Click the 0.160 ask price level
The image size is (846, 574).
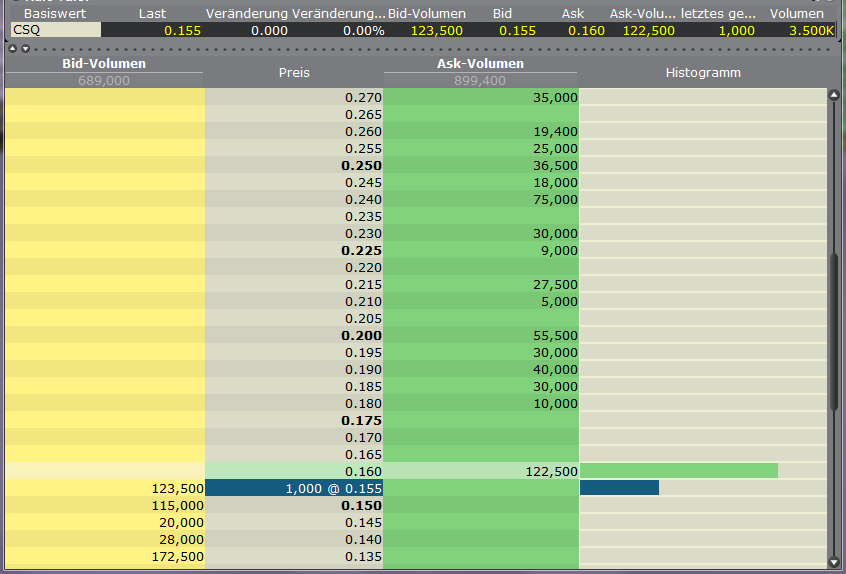click(294, 471)
